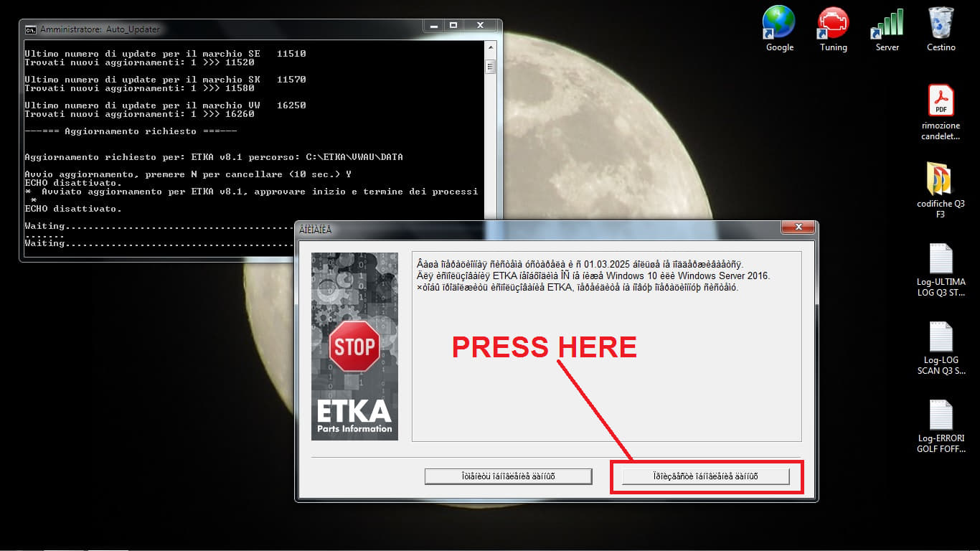Select the codifiche Q3 F3 folder
Image resolution: width=980 pixels, height=551 pixels.
[x=941, y=189]
